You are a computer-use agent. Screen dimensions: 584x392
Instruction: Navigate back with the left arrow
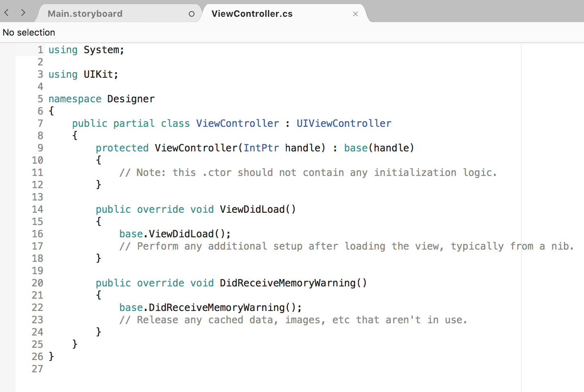tap(6, 13)
